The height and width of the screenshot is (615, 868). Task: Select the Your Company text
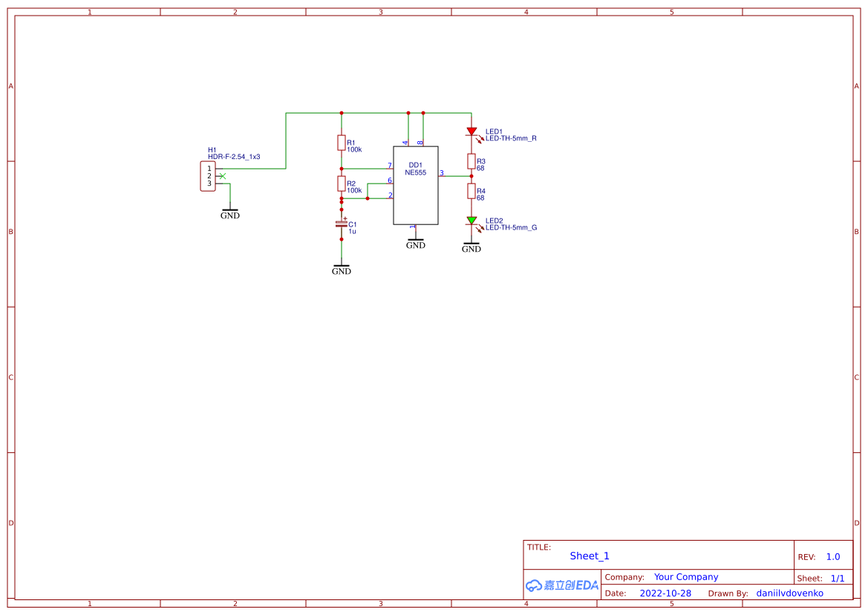pos(685,576)
